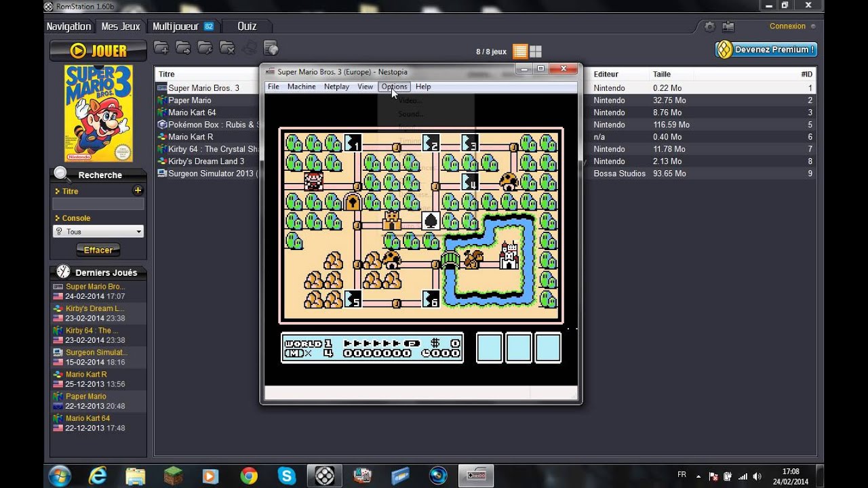Image resolution: width=868 pixels, height=488 pixels.
Task: Click the Effacer button
Action: 98,250
